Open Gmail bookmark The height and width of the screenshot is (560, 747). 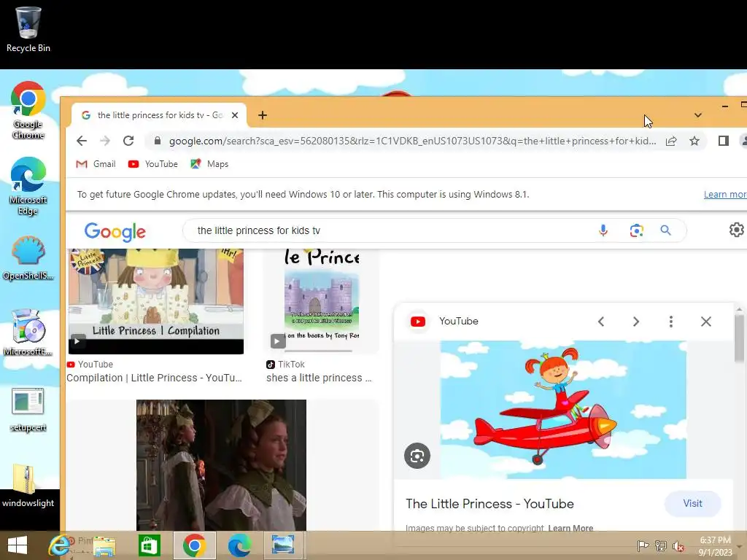[96, 164]
